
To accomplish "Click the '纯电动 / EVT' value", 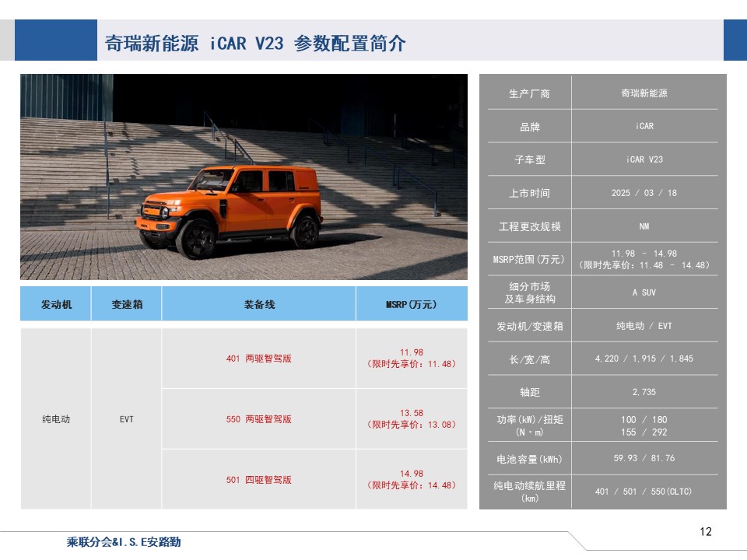I will pyautogui.click(x=644, y=326).
